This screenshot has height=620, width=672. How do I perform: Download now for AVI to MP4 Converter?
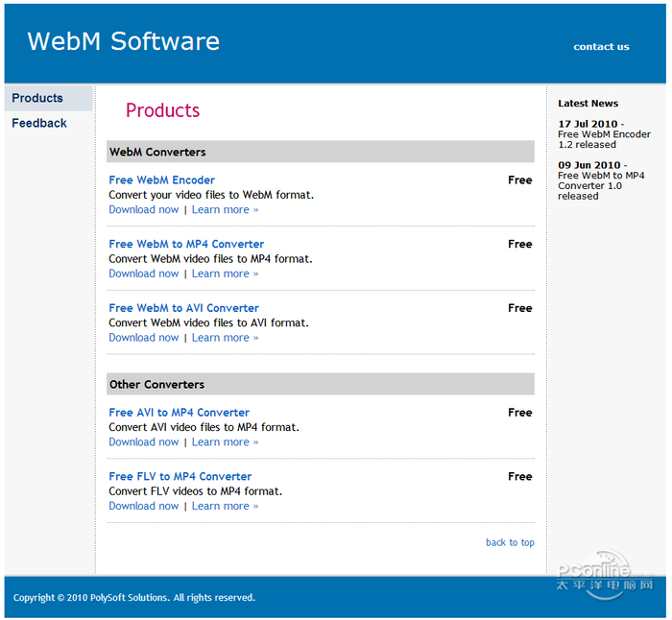[143, 442]
